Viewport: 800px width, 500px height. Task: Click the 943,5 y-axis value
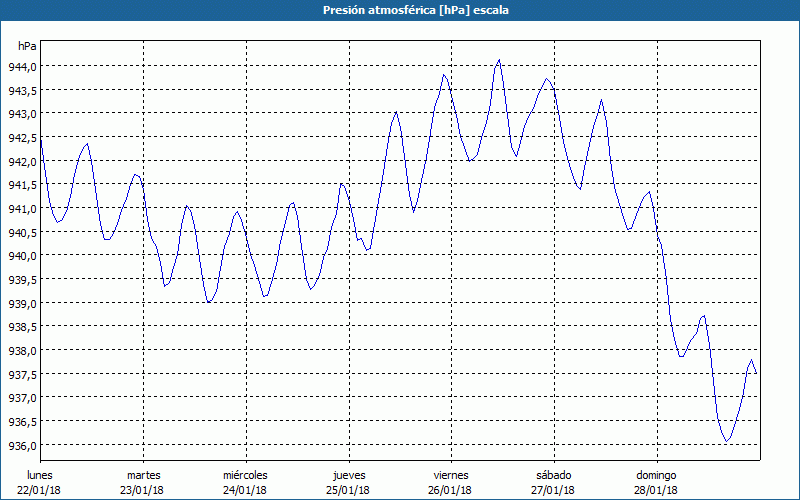pyautogui.click(x=23, y=90)
